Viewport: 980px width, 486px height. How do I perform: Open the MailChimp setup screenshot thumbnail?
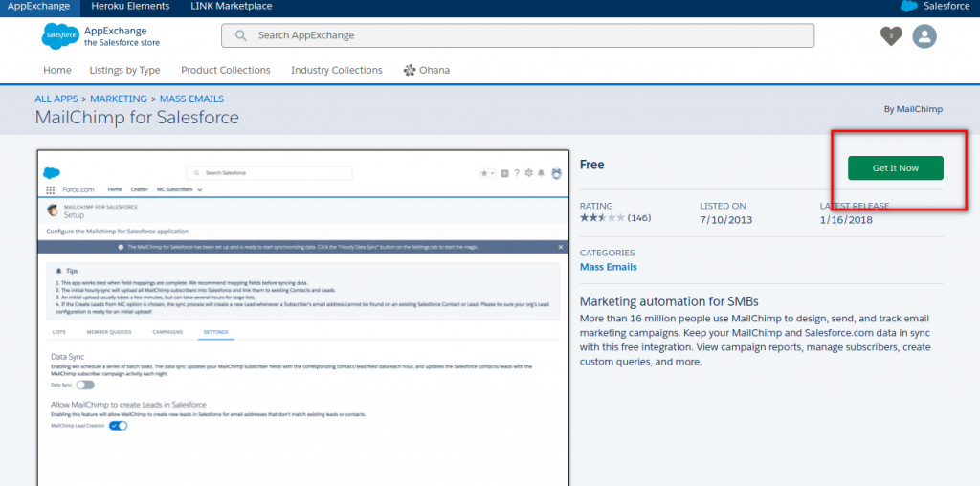click(303, 318)
